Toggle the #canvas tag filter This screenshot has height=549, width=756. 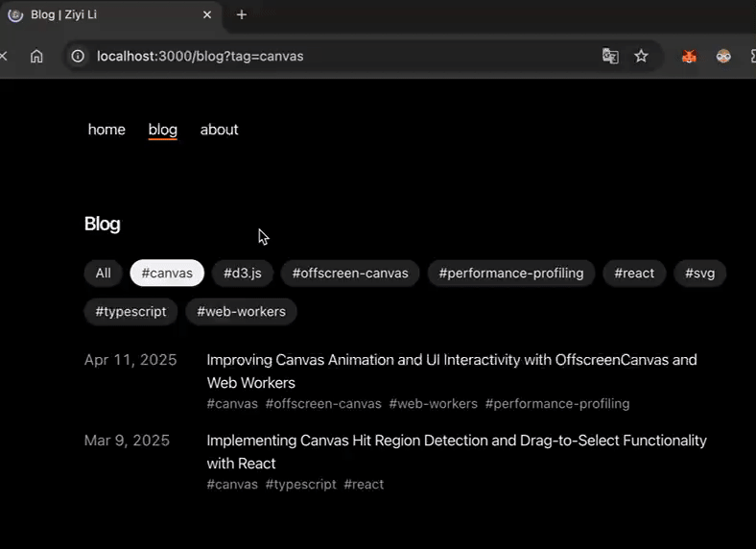click(167, 273)
